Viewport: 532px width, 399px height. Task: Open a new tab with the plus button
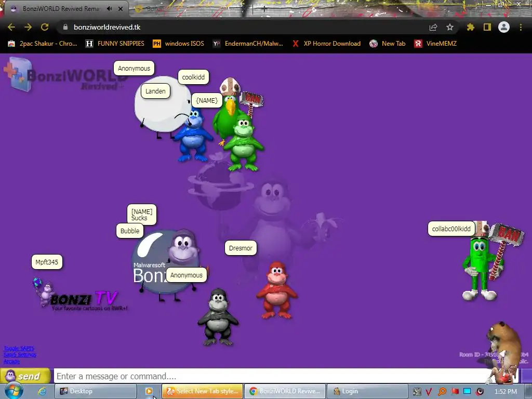pos(264,9)
